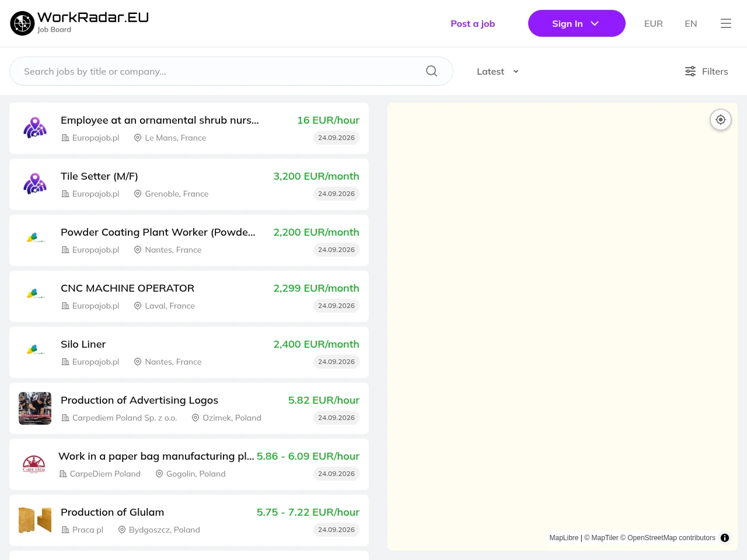
Task: Click the search magnifier icon
Action: click(x=431, y=71)
